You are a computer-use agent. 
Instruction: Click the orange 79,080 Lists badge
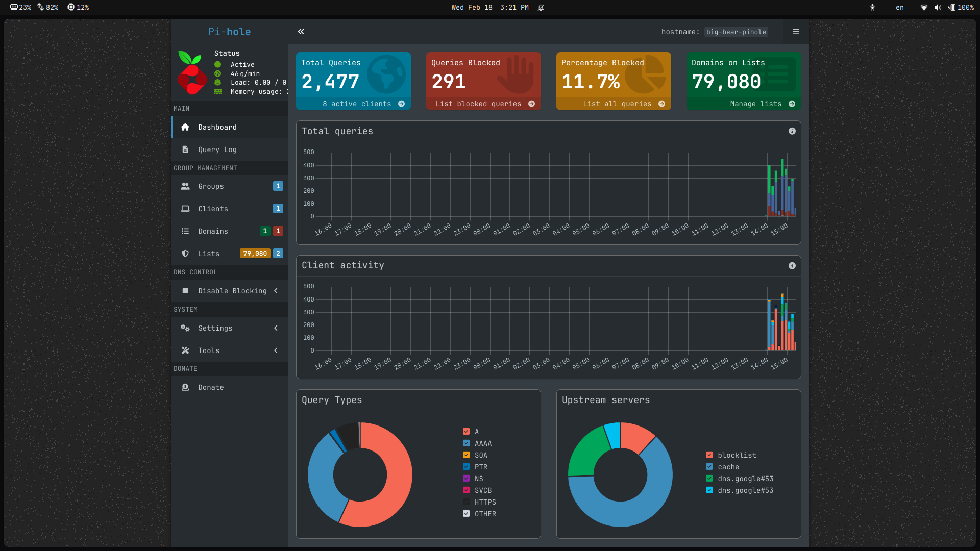click(x=255, y=254)
